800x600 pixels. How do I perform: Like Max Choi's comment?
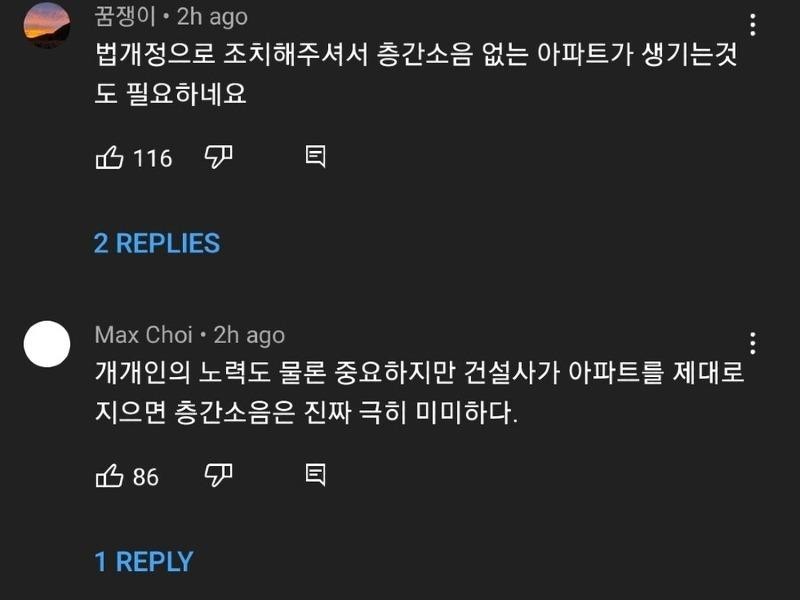click(109, 476)
